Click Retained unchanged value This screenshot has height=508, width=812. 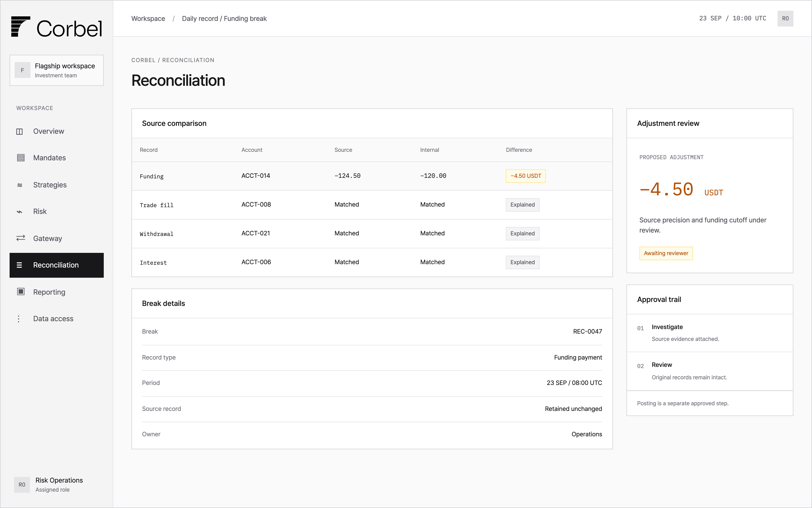(x=573, y=409)
